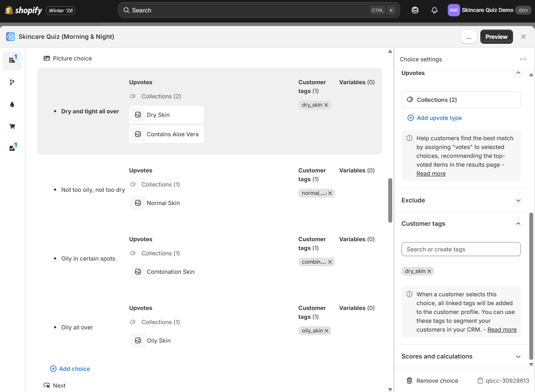The image size is (535, 392).
Task: Click the trash icon next to Remove choice
Action: [x=409, y=381]
